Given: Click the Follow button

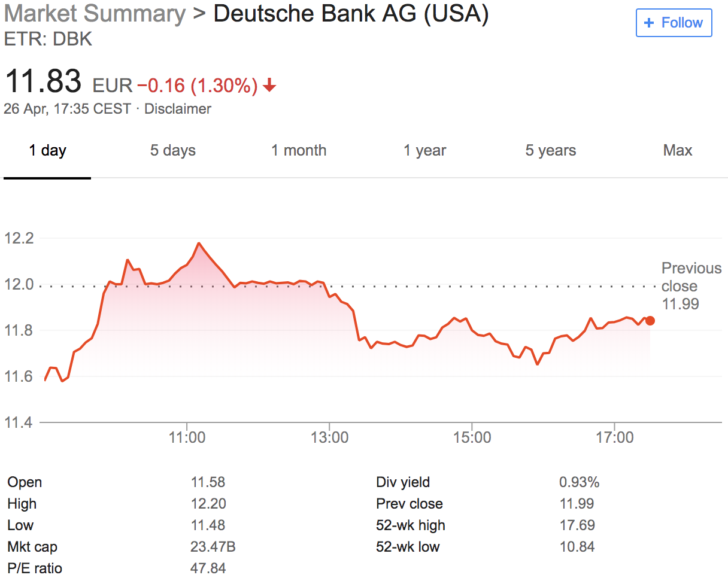Looking at the screenshot, I should [x=674, y=23].
